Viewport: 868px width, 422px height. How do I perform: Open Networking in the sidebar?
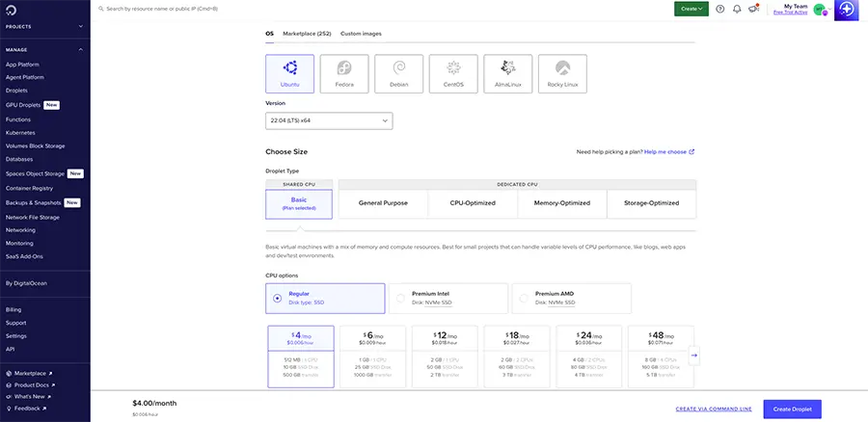pos(20,230)
